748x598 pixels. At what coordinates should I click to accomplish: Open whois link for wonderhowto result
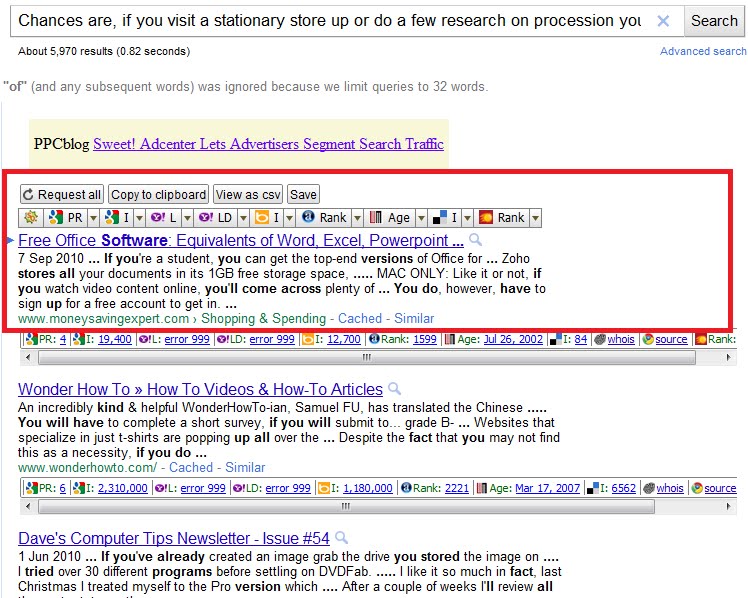670,488
